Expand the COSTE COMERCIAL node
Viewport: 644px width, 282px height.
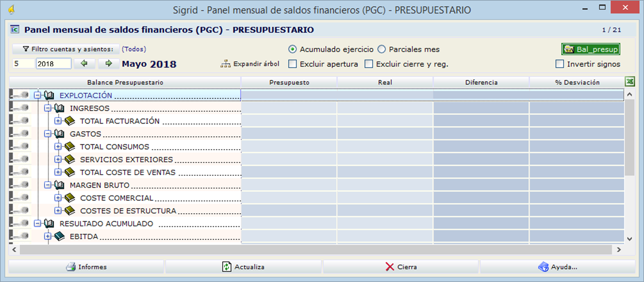(x=58, y=198)
